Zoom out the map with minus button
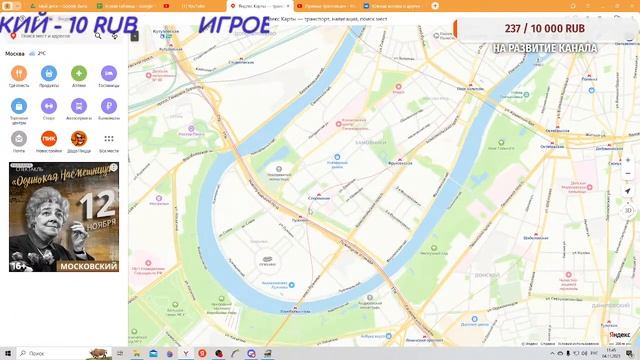This screenshot has height=360, width=640. pos(628,173)
